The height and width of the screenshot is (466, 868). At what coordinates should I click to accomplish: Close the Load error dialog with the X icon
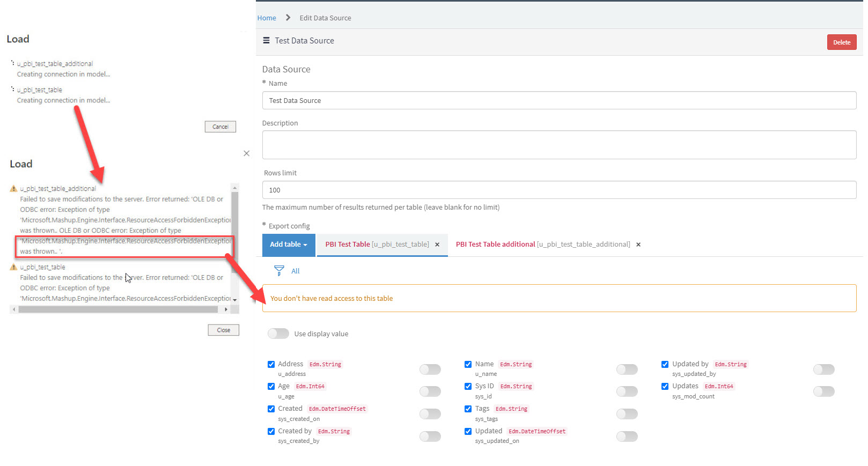pyautogui.click(x=246, y=153)
